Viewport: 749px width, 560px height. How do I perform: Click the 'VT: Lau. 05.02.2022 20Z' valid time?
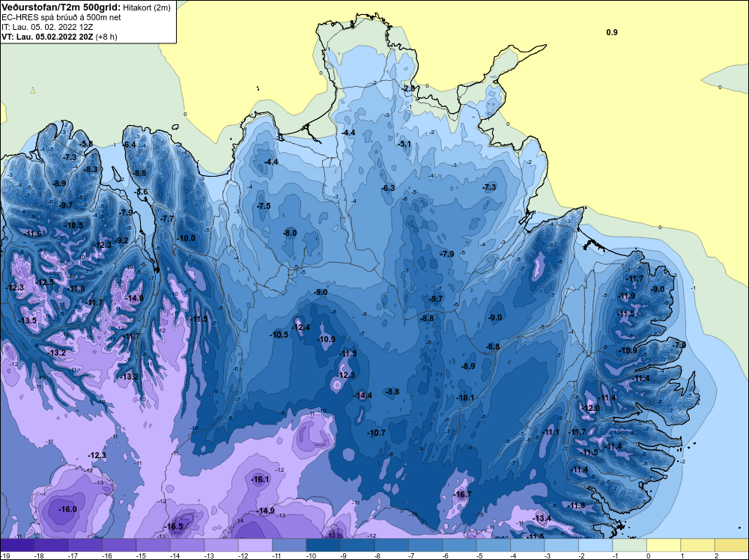click(47, 36)
